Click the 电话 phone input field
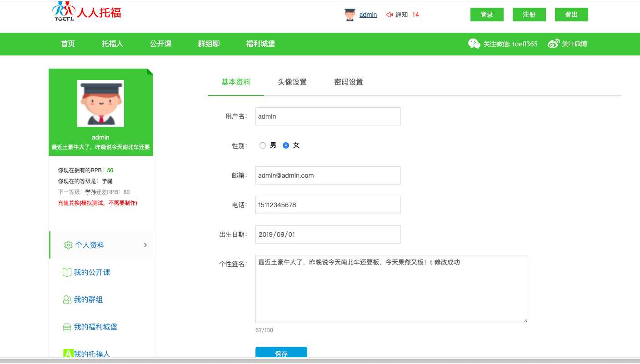The width and height of the screenshot is (640, 364). [x=328, y=205]
